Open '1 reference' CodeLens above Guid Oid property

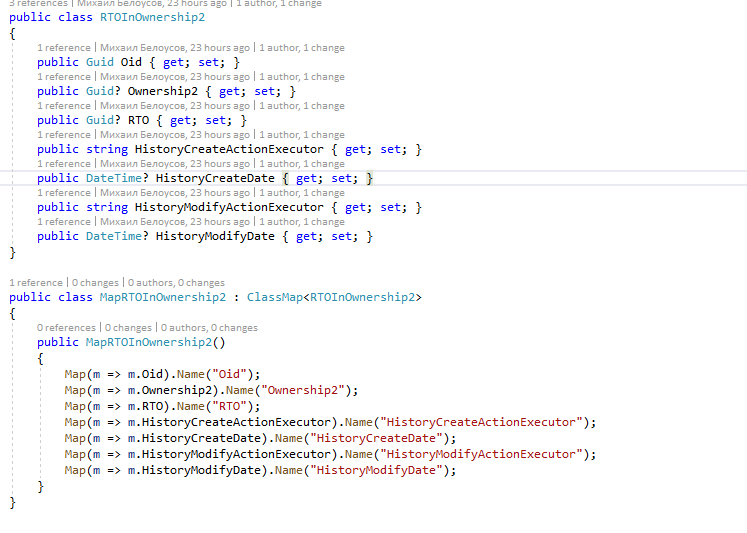[x=64, y=48]
